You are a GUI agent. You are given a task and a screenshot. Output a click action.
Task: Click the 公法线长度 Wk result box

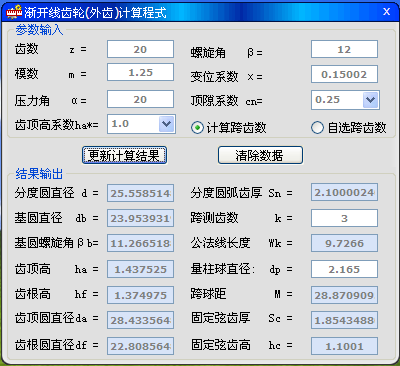pos(344,243)
